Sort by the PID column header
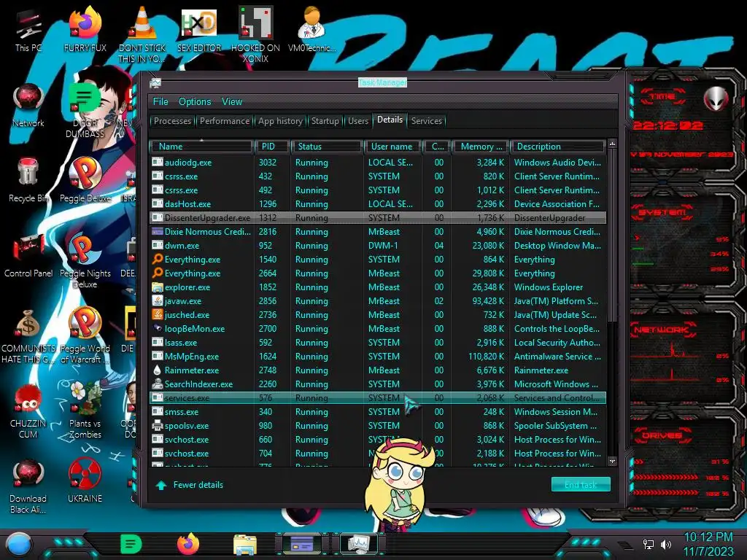 tap(271, 147)
